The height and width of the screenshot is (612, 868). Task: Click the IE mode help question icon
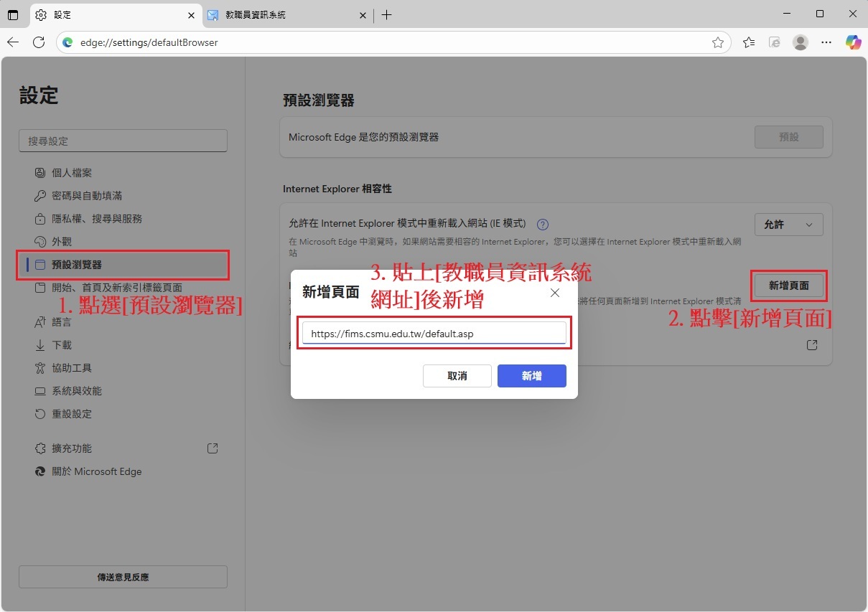(x=543, y=225)
